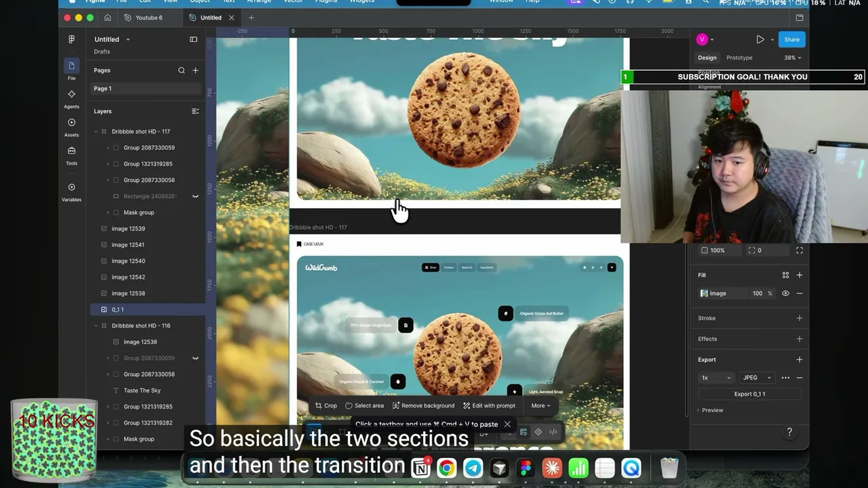Open the Trash in the dock
This screenshot has width=868, height=488.
[x=669, y=468]
